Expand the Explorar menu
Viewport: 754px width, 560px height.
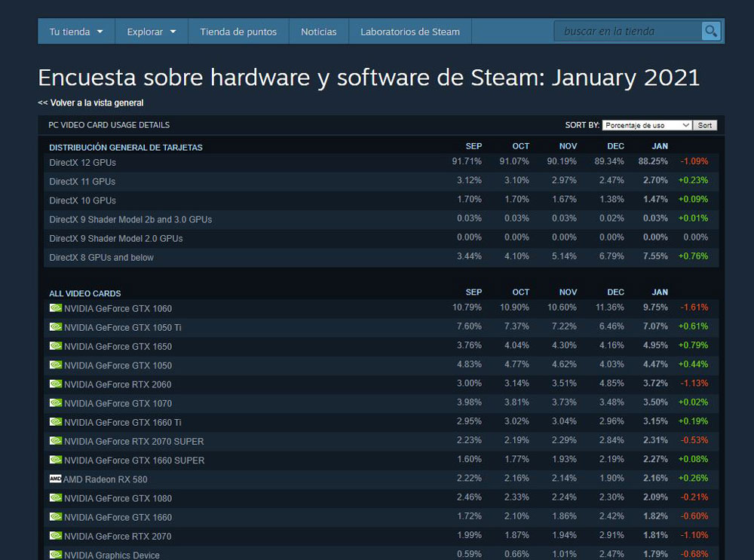pos(151,32)
